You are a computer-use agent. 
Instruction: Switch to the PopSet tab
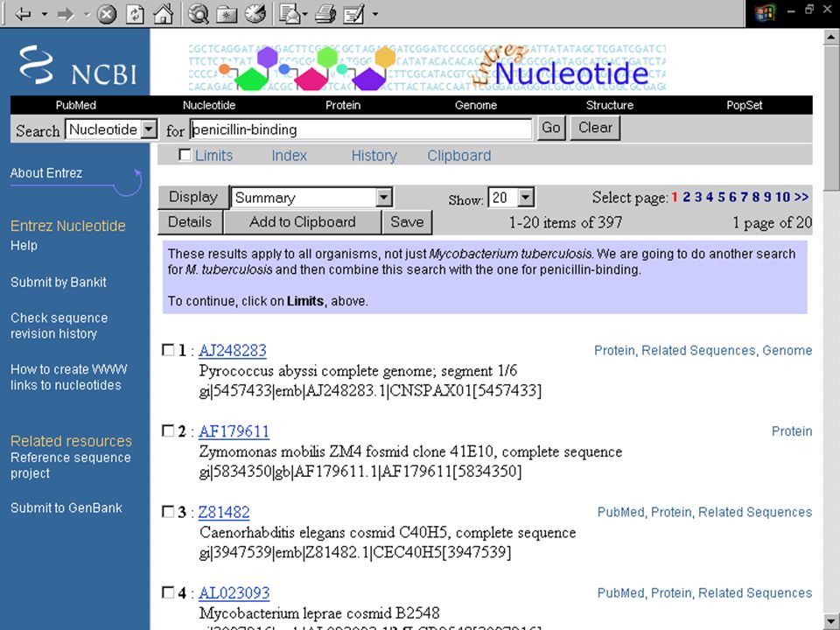coord(744,105)
